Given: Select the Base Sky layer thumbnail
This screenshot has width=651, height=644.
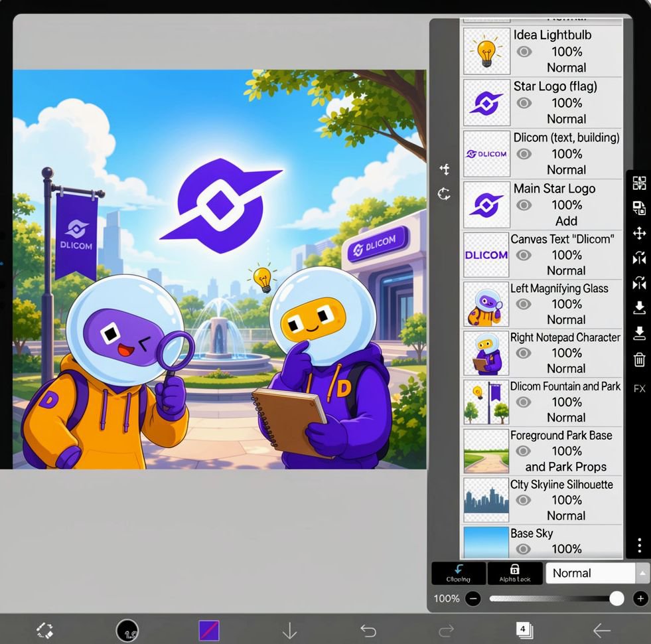Looking at the screenshot, I should 486,542.
